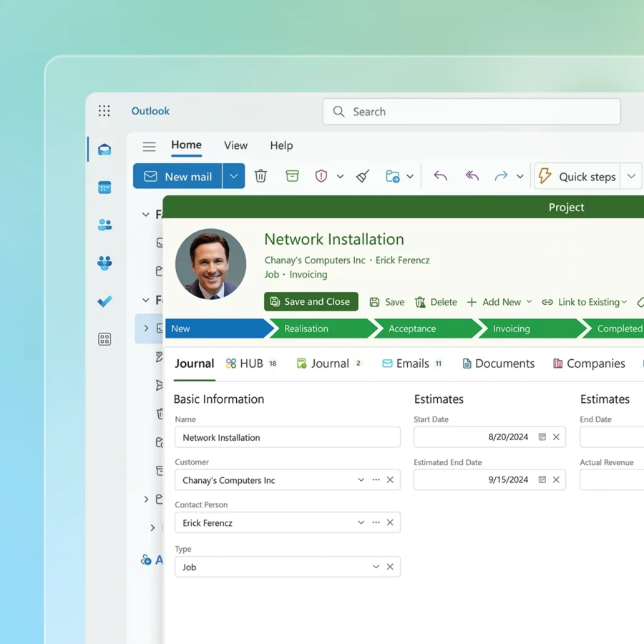The height and width of the screenshot is (644, 644).
Task: Expand the Report dropdown arrow
Action: [340, 177]
